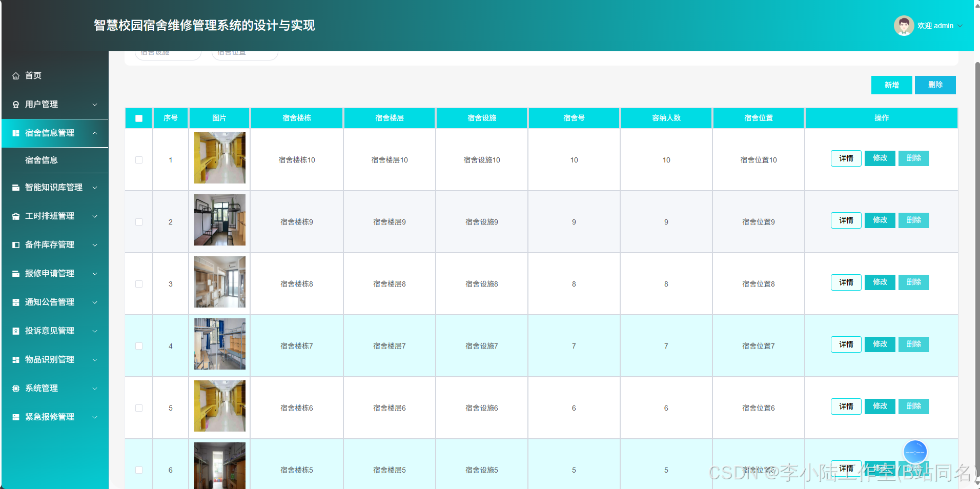This screenshot has height=489, width=980.
Task: Expand the 系统管理 chevron
Action: point(95,389)
